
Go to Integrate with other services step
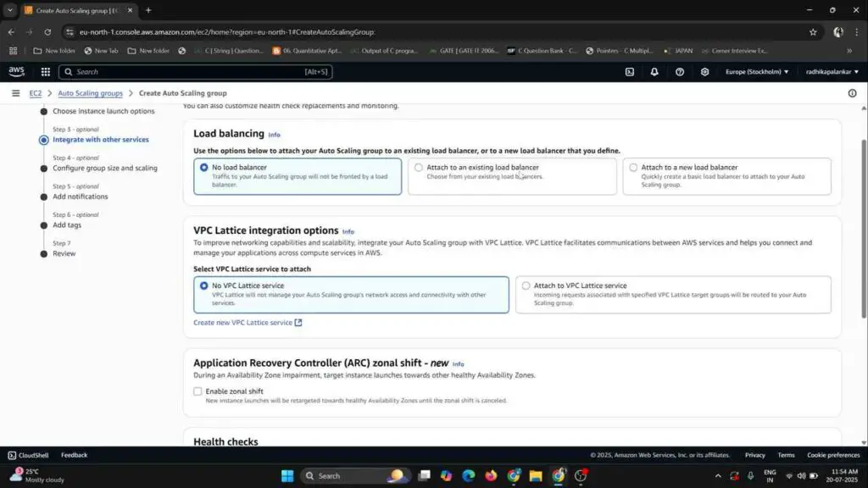pos(101,140)
